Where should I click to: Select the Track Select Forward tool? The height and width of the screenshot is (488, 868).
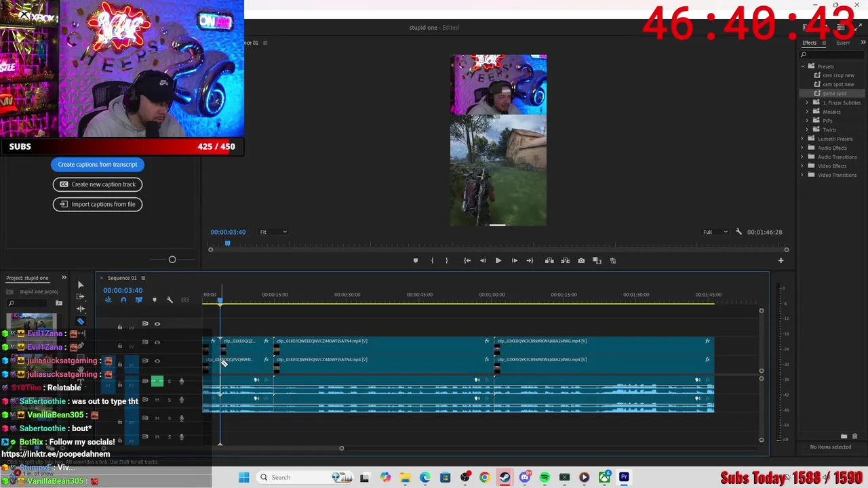(80, 297)
